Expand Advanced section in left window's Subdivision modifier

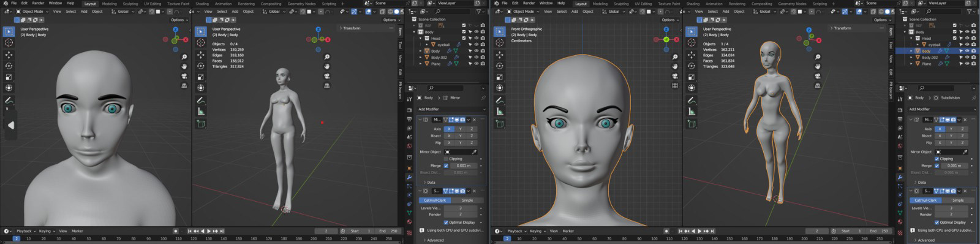click(434, 240)
